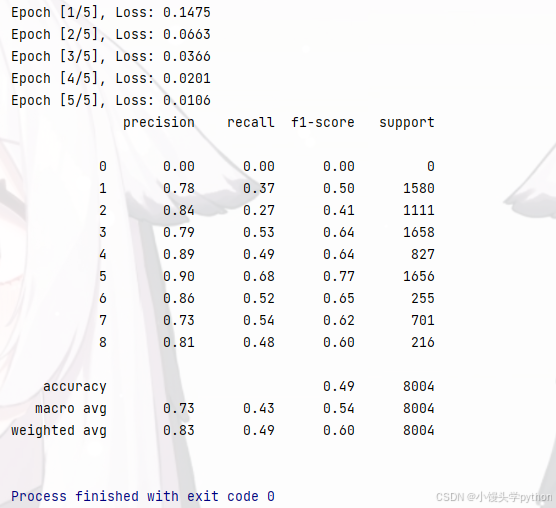Viewport: 556px width, 508px height.
Task: Click class 6 f1-score value 0.65
Action: click(339, 298)
